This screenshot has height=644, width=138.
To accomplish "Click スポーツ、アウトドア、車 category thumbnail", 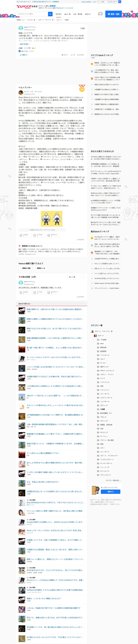I will (92, 331).
